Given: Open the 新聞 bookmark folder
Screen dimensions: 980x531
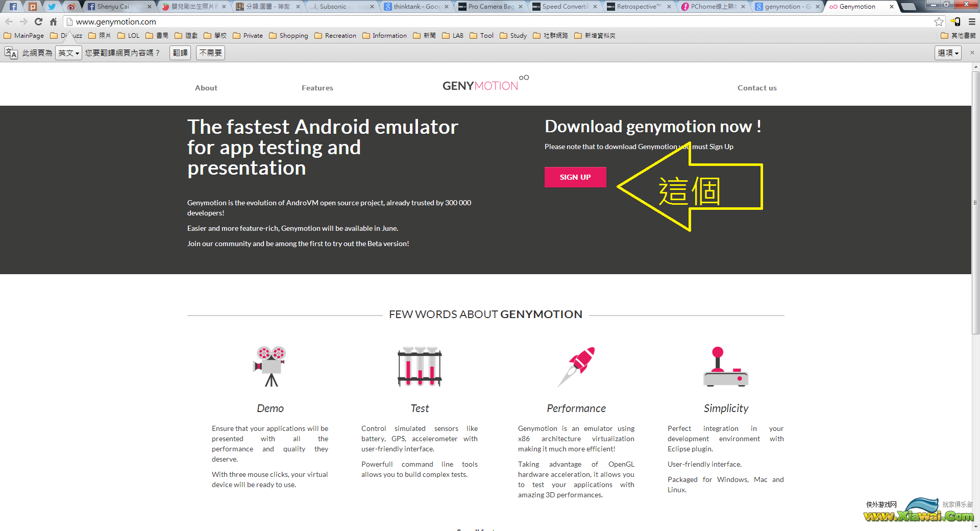Looking at the screenshot, I should pyautogui.click(x=424, y=36).
